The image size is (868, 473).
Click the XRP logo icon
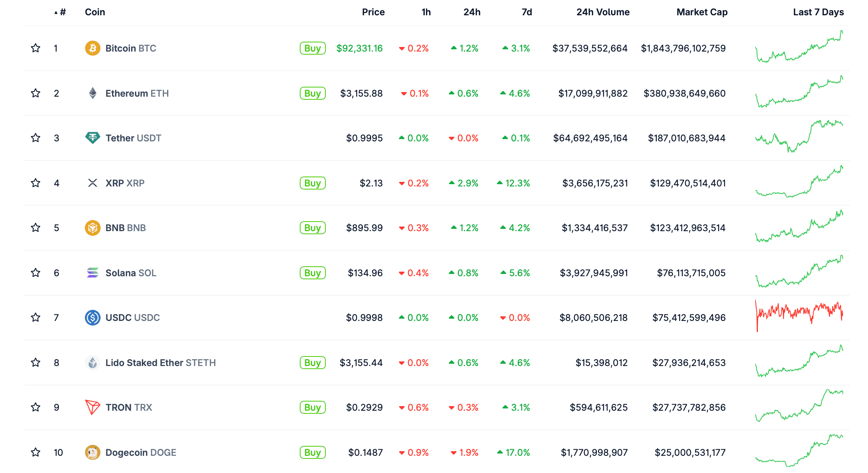point(93,183)
